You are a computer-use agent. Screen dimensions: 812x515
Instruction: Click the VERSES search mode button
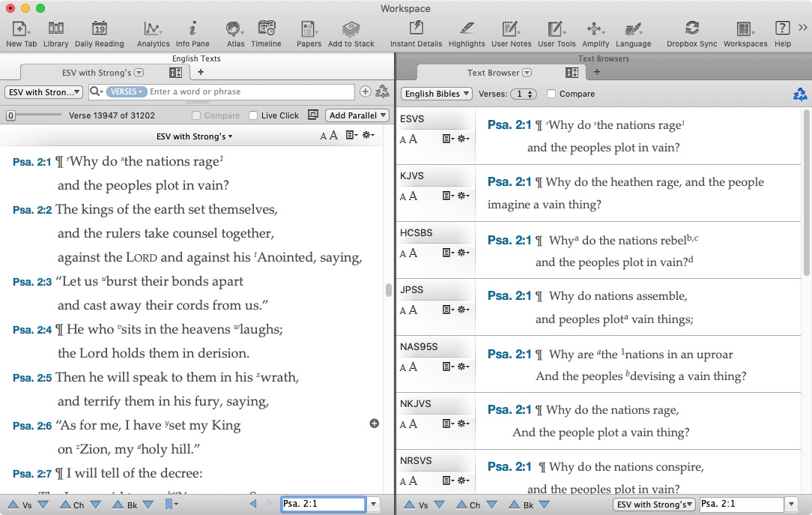point(126,92)
